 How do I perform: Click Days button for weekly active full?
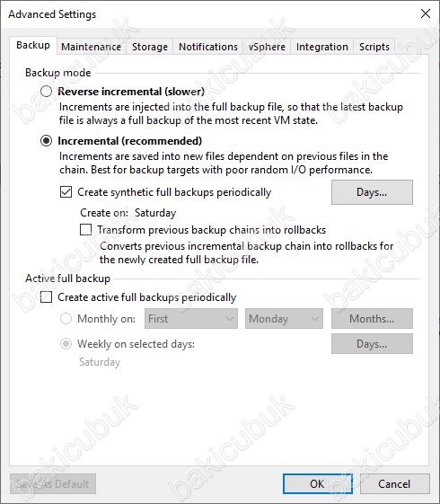click(x=372, y=344)
